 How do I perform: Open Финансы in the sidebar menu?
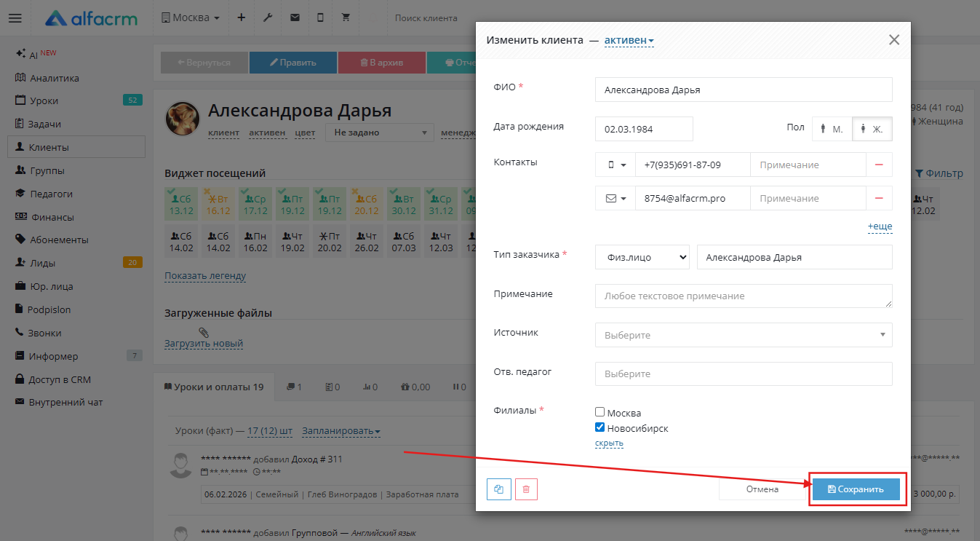[x=51, y=217]
